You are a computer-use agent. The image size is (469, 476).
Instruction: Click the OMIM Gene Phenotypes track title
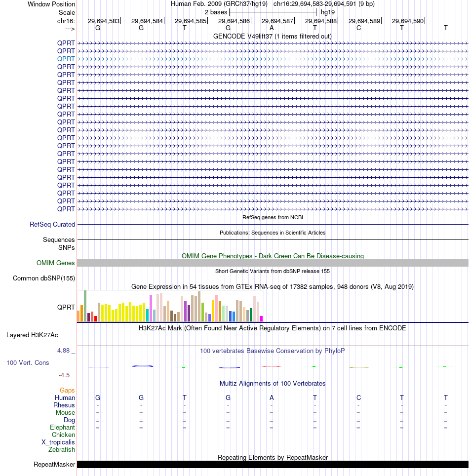click(273, 256)
